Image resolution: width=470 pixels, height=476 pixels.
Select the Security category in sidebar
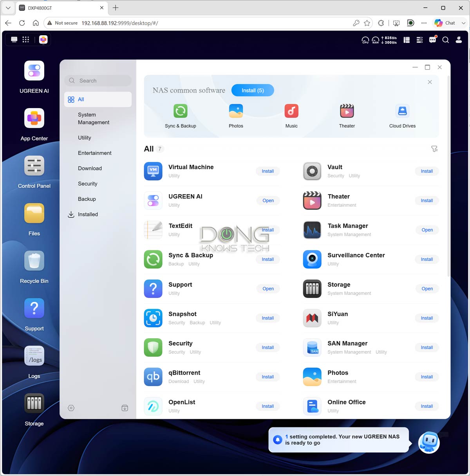(98, 184)
